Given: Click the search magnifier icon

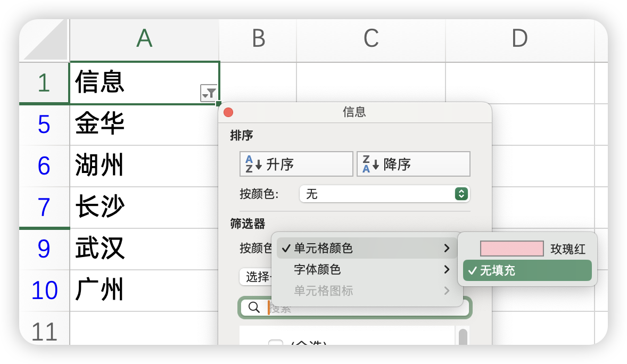Looking at the screenshot, I should 254,307.
